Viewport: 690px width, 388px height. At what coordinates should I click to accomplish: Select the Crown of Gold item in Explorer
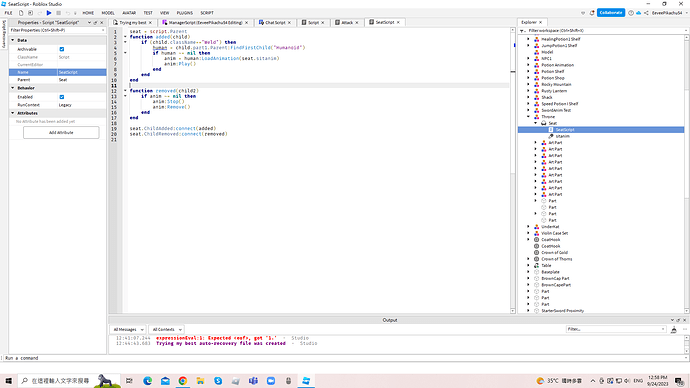(x=554, y=253)
